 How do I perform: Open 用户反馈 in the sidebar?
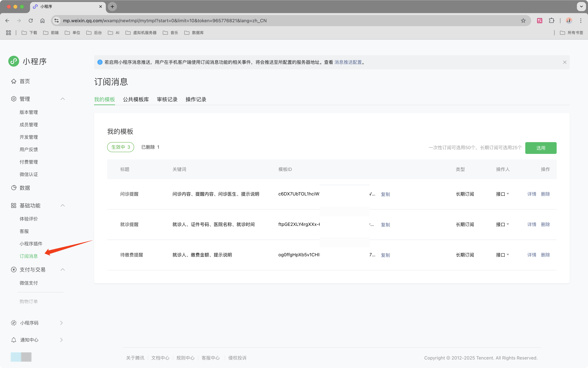point(29,149)
